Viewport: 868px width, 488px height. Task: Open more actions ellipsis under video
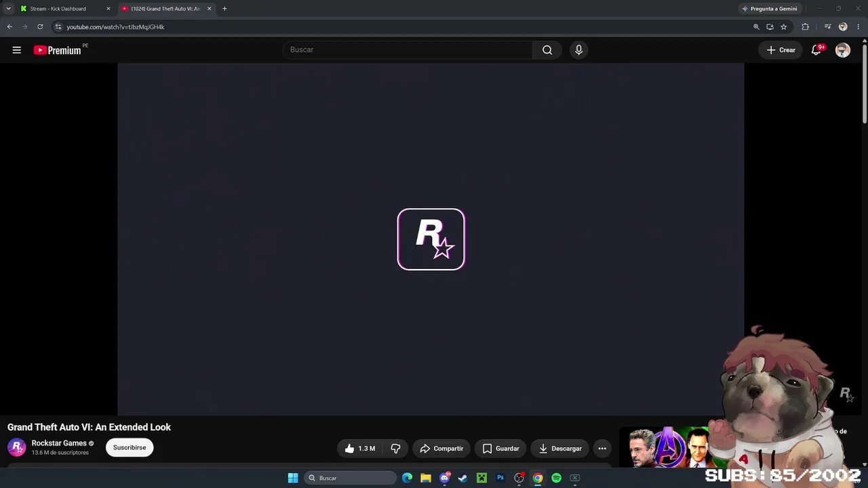coord(602,448)
